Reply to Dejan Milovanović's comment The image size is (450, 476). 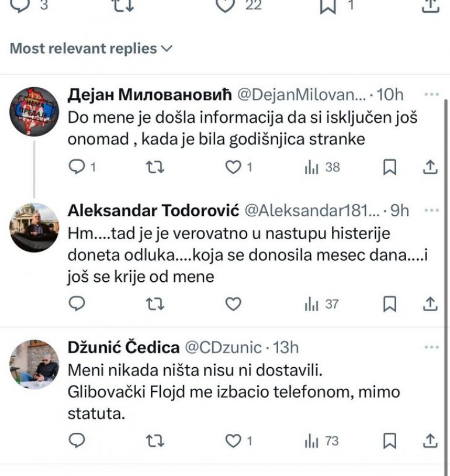tap(77, 168)
